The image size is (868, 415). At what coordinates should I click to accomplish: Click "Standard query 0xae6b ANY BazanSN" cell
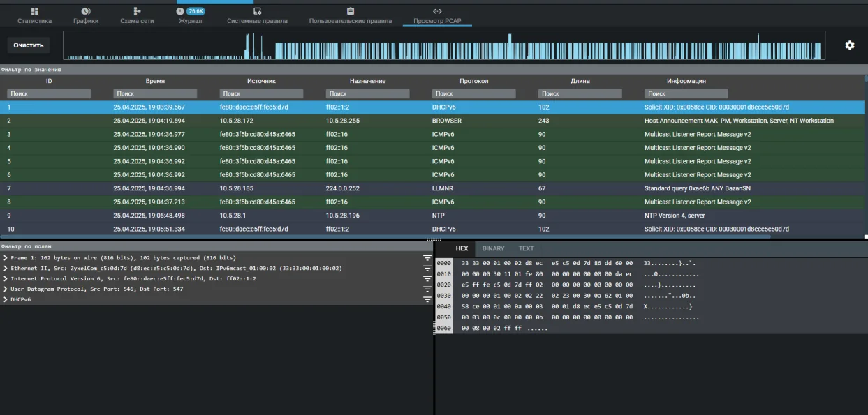pyautogui.click(x=691, y=188)
